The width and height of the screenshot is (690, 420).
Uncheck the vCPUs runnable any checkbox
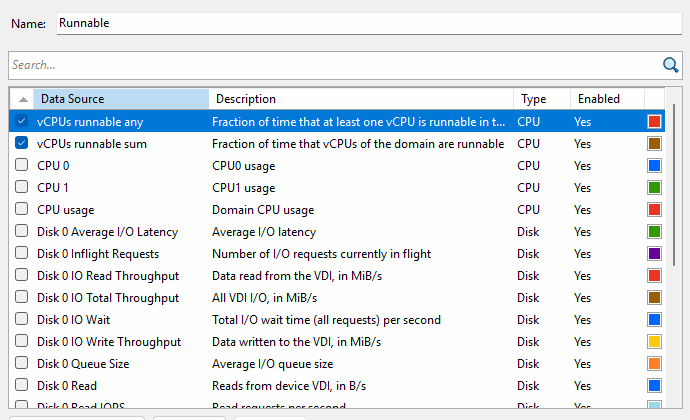pyautogui.click(x=22, y=121)
